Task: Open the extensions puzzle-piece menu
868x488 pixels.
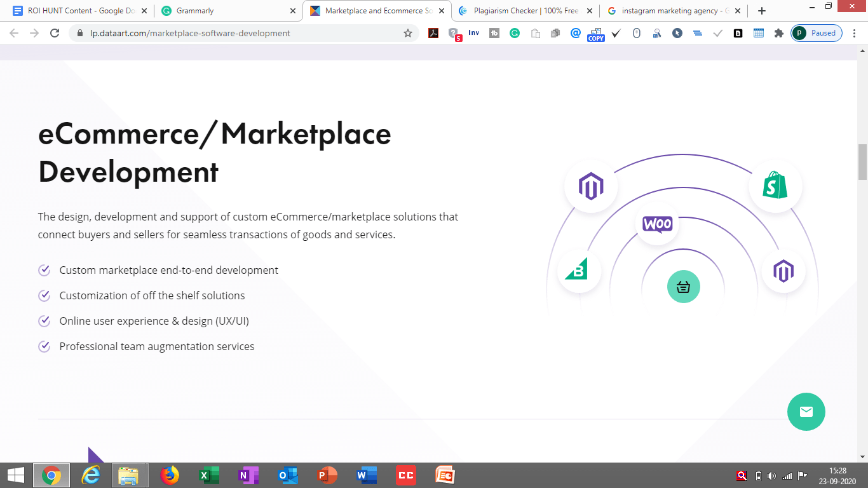Action: pyautogui.click(x=778, y=33)
